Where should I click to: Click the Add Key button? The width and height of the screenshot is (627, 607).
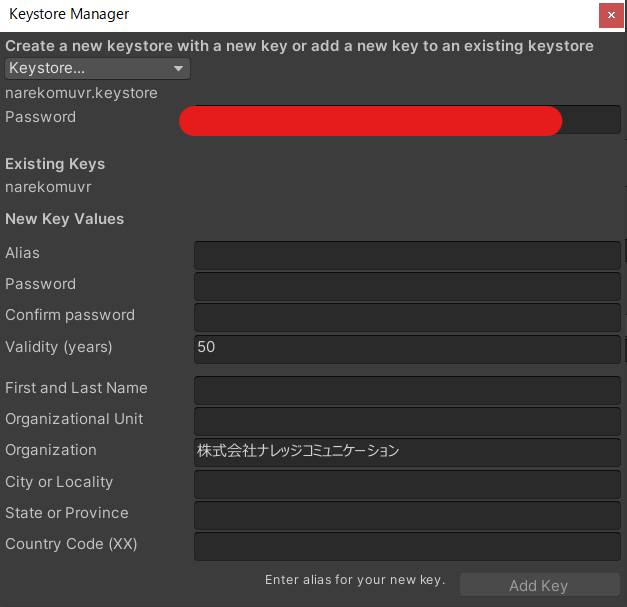[539, 585]
